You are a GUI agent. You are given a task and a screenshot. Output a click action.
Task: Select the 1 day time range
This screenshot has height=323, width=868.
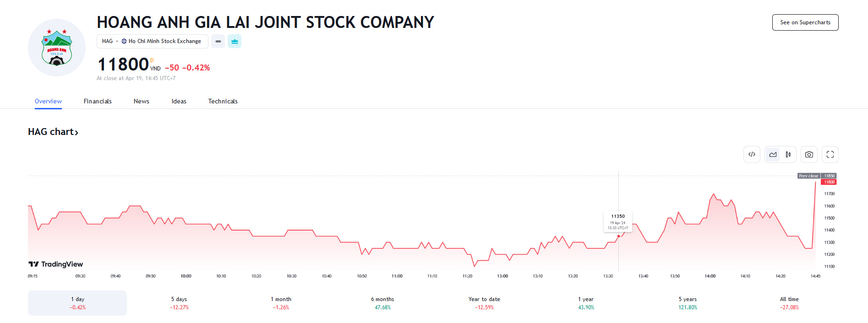coord(77,303)
